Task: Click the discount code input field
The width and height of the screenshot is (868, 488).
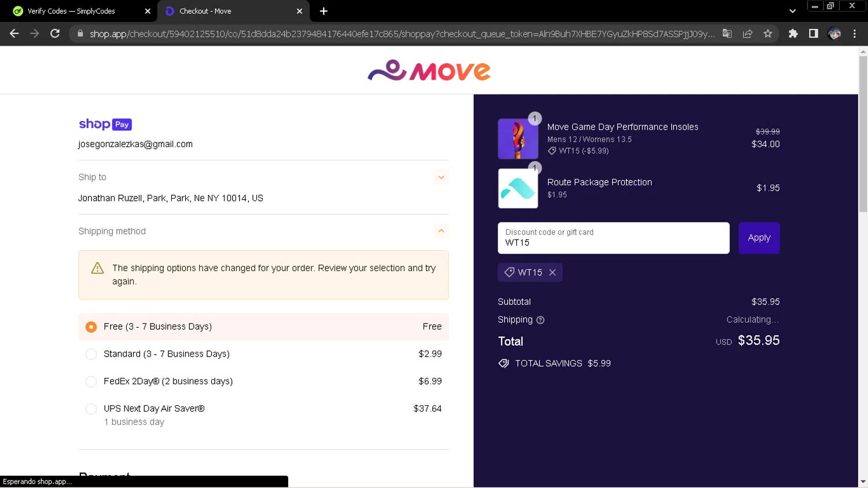Action: (613, 238)
